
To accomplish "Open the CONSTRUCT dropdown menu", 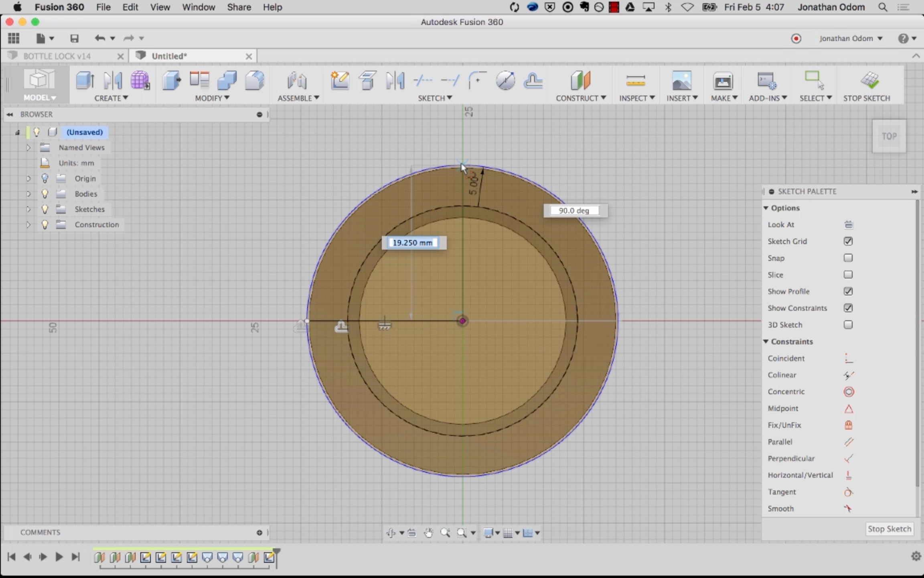I will [x=580, y=98].
